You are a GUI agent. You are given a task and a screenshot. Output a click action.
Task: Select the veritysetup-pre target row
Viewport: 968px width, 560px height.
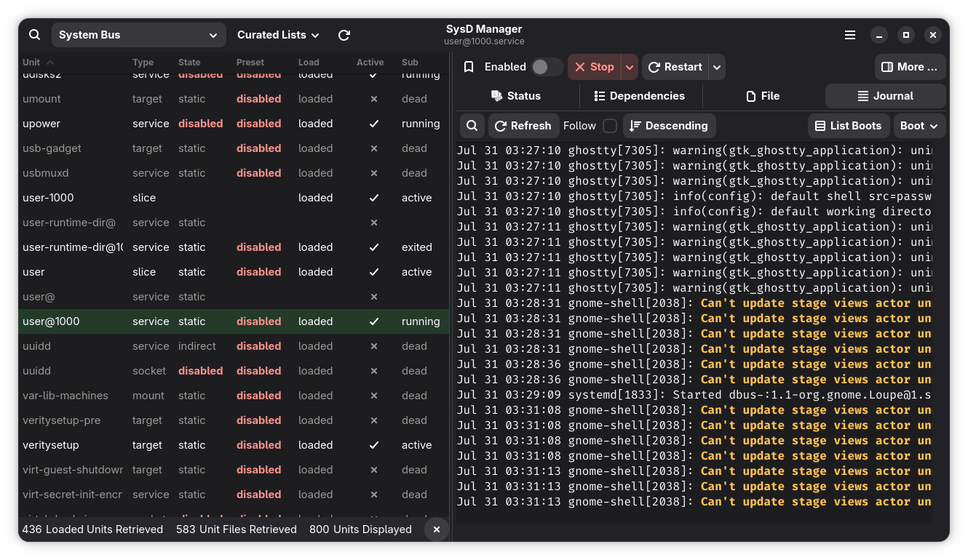click(233, 420)
